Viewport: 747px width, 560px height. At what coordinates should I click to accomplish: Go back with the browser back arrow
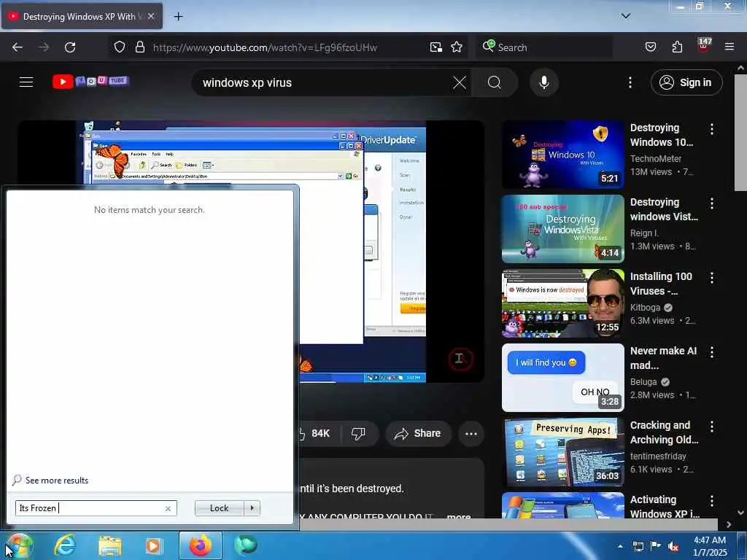click(18, 47)
